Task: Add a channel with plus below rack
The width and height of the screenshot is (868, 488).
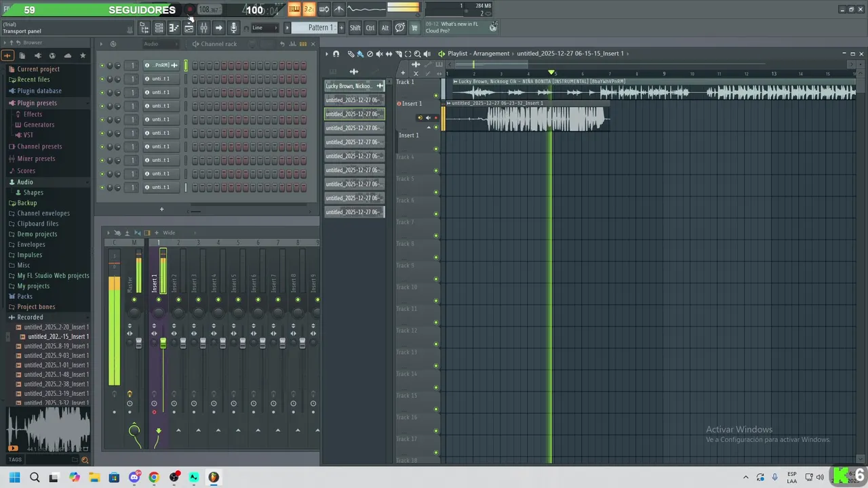Action: [x=161, y=209]
